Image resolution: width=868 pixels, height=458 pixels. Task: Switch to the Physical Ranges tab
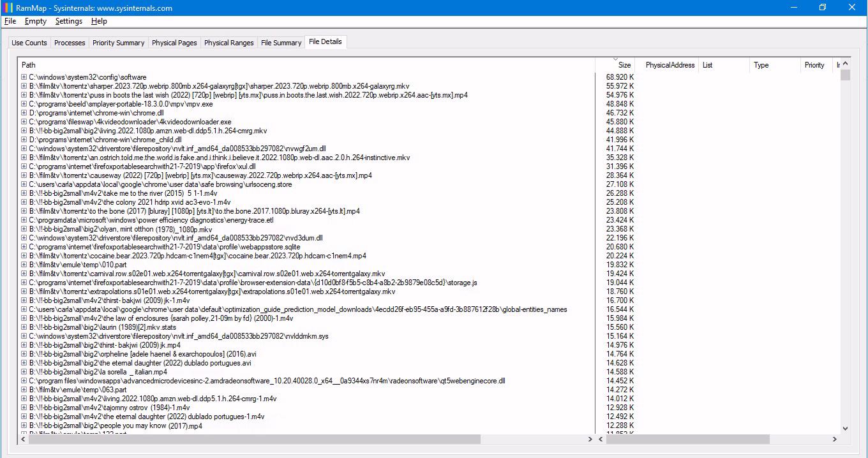228,43
